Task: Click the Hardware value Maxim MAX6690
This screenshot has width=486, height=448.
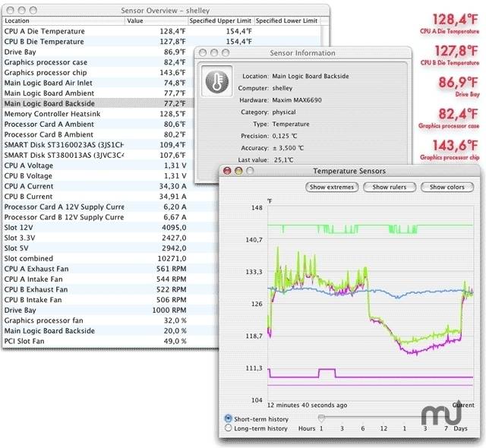Action: (x=297, y=100)
